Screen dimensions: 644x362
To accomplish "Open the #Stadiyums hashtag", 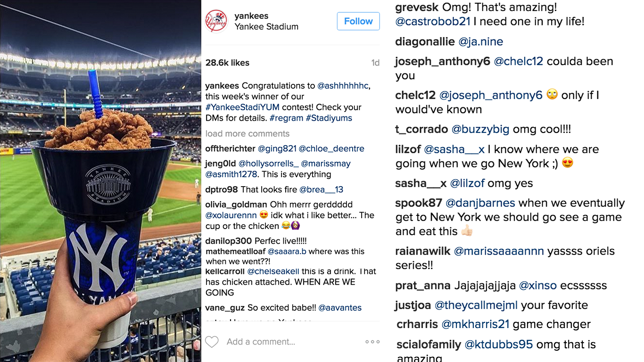I will (329, 118).
